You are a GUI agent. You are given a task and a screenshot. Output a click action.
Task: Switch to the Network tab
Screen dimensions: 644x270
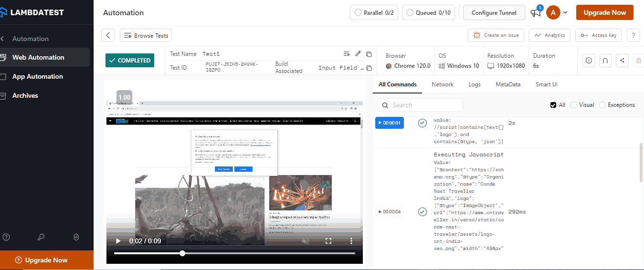point(443,84)
